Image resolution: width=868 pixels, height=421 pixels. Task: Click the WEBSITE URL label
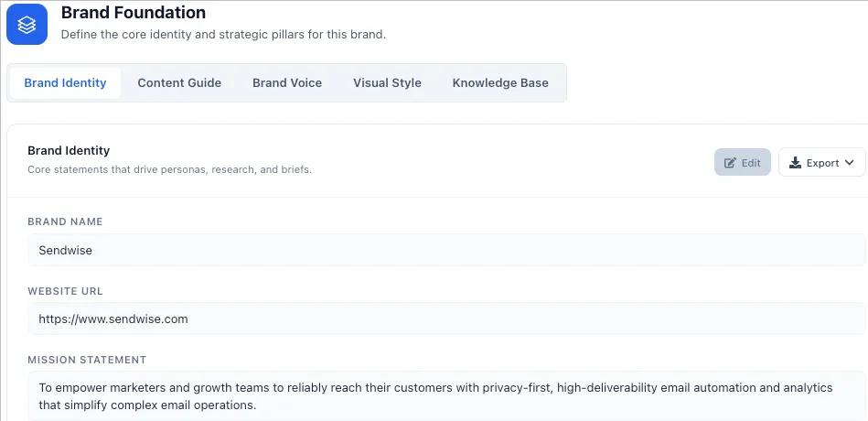65,291
